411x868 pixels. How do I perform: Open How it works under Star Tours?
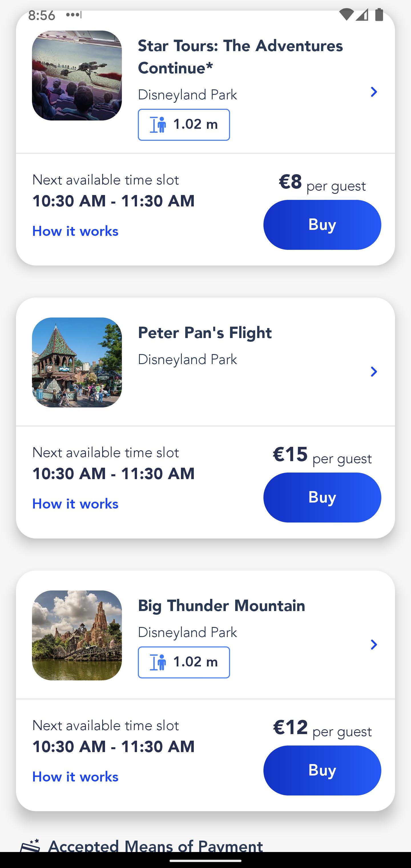tap(75, 231)
